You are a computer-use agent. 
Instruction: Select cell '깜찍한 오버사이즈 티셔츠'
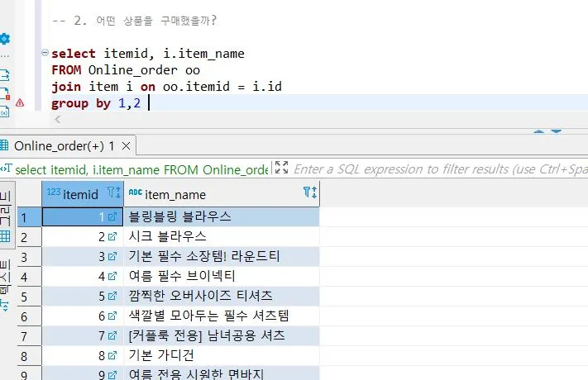point(222,296)
